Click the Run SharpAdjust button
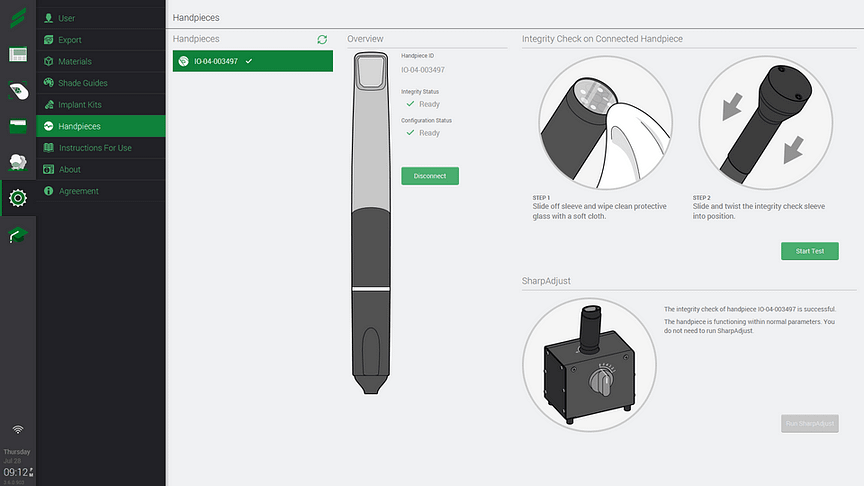The width and height of the screenshot is (864, 486). [809, 424]
